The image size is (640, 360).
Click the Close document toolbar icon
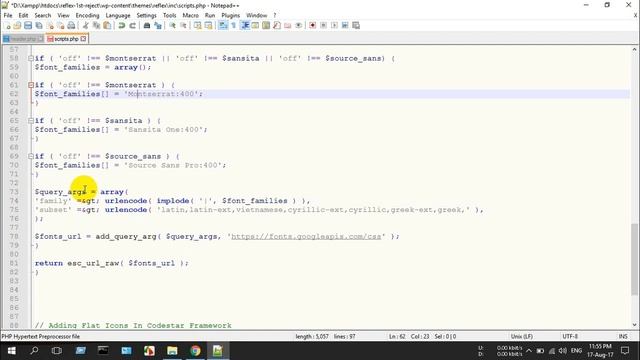[x=50, y=25]
